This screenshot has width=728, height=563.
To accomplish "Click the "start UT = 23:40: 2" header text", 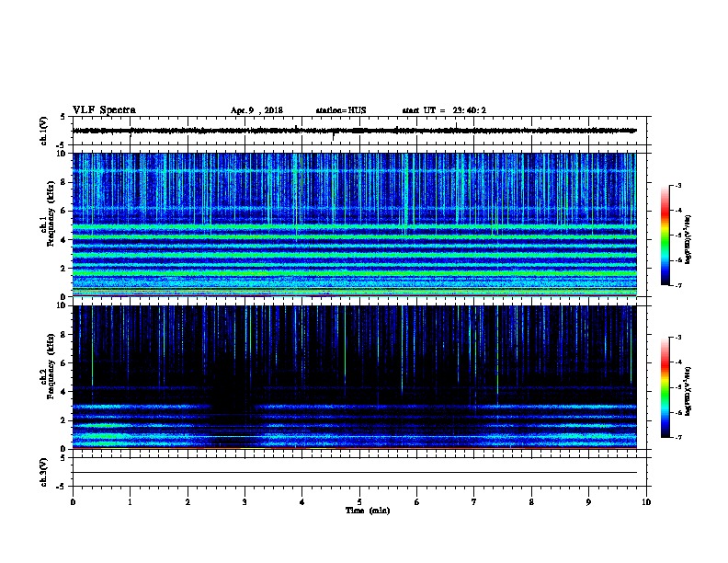I will point(444,110).
